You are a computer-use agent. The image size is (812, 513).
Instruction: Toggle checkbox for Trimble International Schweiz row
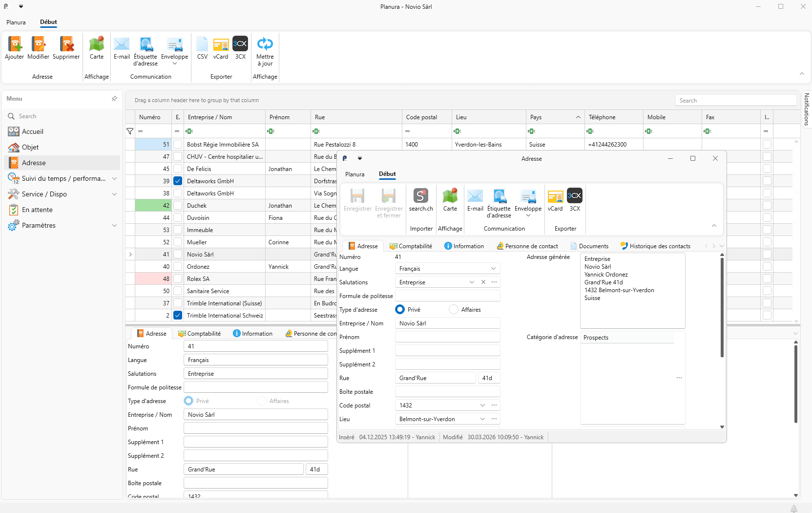click(178, 315)
